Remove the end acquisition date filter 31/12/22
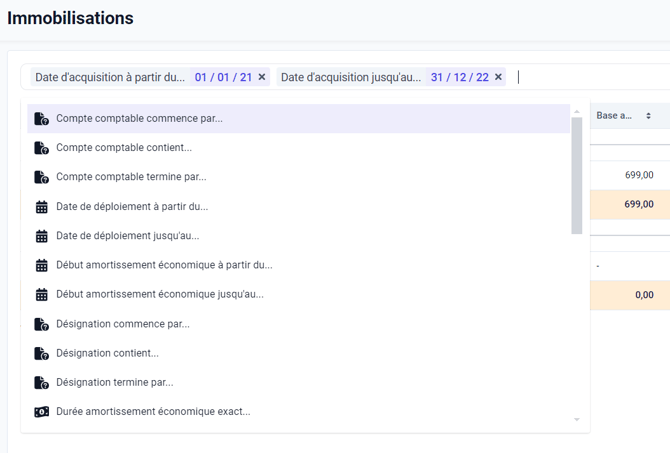 pos(498,77)
